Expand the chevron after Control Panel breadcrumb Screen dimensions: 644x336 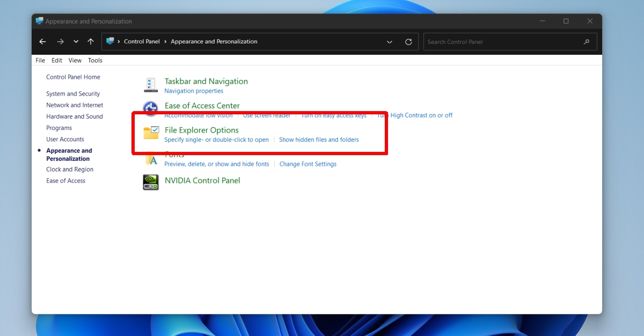[165, 42]
